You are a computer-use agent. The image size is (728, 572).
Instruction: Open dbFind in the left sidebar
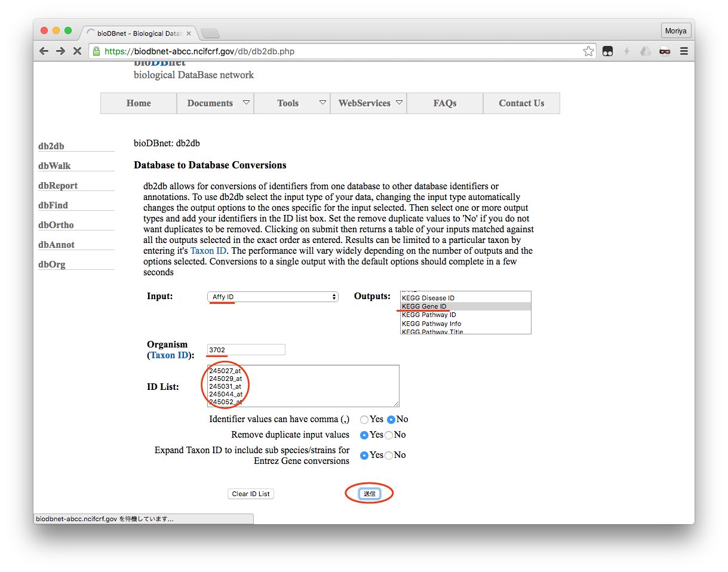pyautogui.click(x=53, y=205)
